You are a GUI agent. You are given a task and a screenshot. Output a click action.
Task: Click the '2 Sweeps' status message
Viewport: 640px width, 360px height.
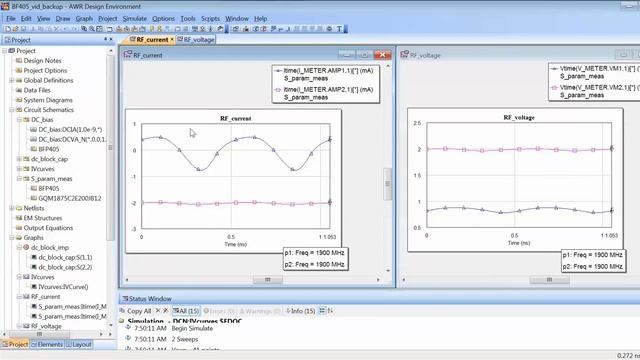pyautogui.click(x=184, y=339)
